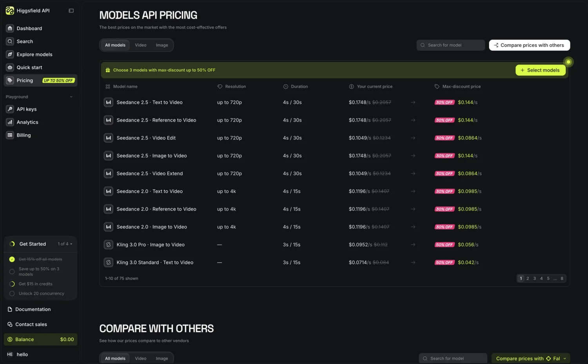Click the $0.042/s max-discount price

(x=468, y=263)
